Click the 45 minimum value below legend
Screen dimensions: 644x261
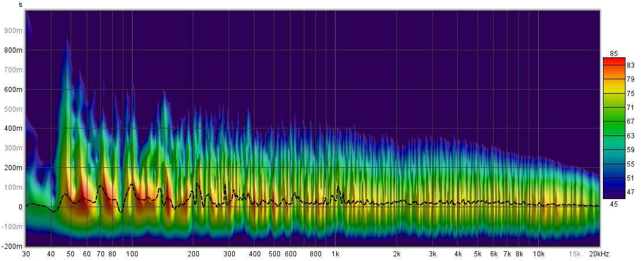click(x=614, y=203)
